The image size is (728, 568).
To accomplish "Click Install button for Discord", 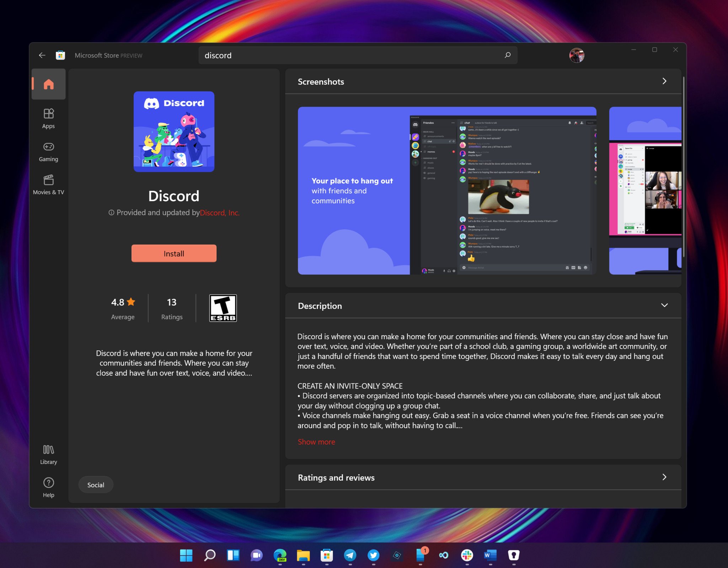I will [174, 253].
